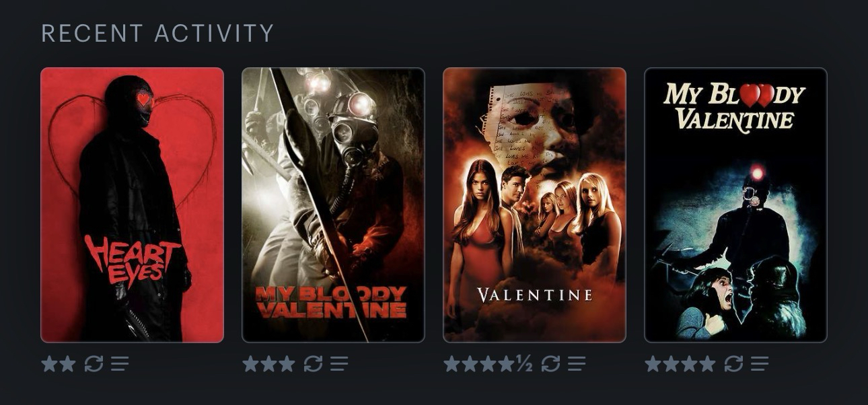Click the review lines icon under Heart Eyes
Image resolution: width=868 pixels, height=405 pixels.
click(120, 364)
